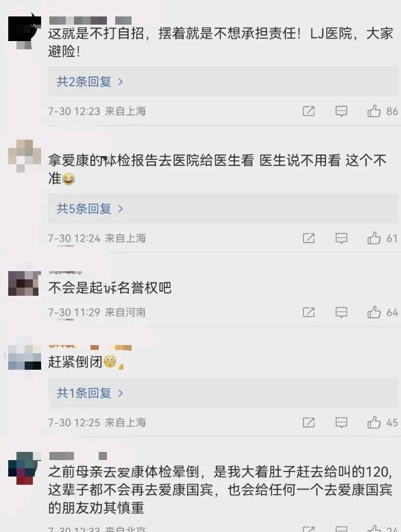Expand 共2条回复 replies

point(89,82)
